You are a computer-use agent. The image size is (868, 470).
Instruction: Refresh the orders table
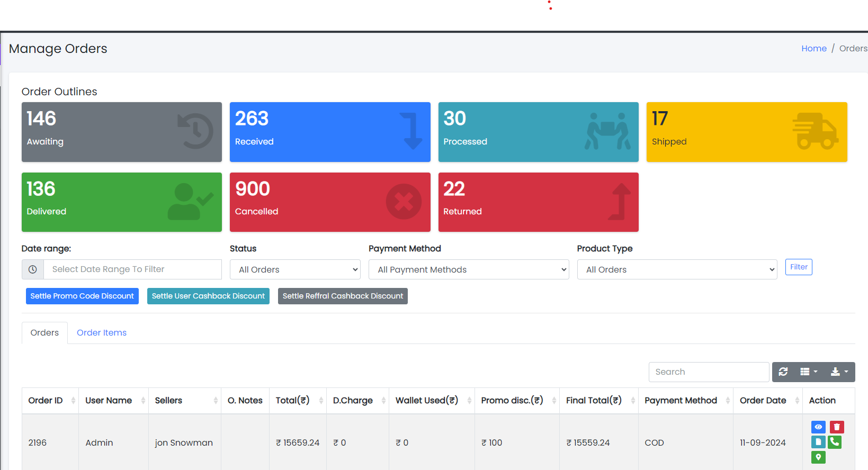point(783,372)
